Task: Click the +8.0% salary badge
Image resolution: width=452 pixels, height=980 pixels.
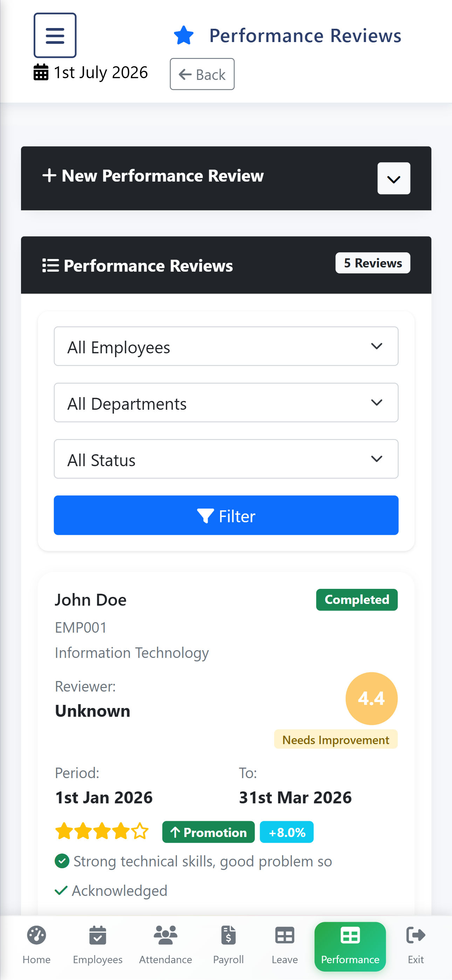Action: (287, 832)
